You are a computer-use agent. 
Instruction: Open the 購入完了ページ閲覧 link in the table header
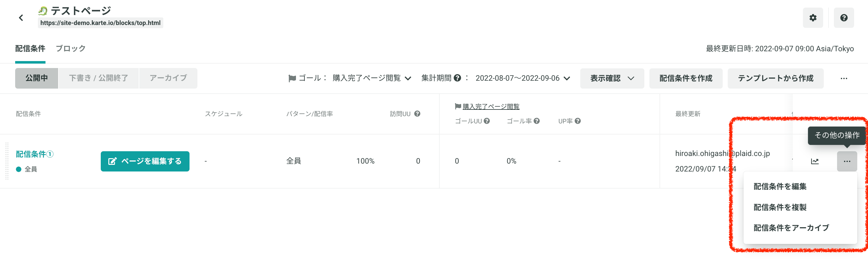[x=491, y=107]
